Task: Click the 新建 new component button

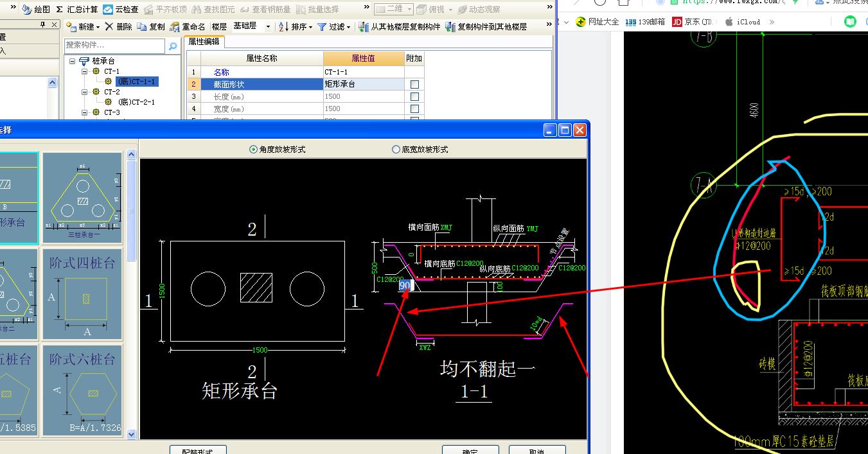Action: coord(82,26)
